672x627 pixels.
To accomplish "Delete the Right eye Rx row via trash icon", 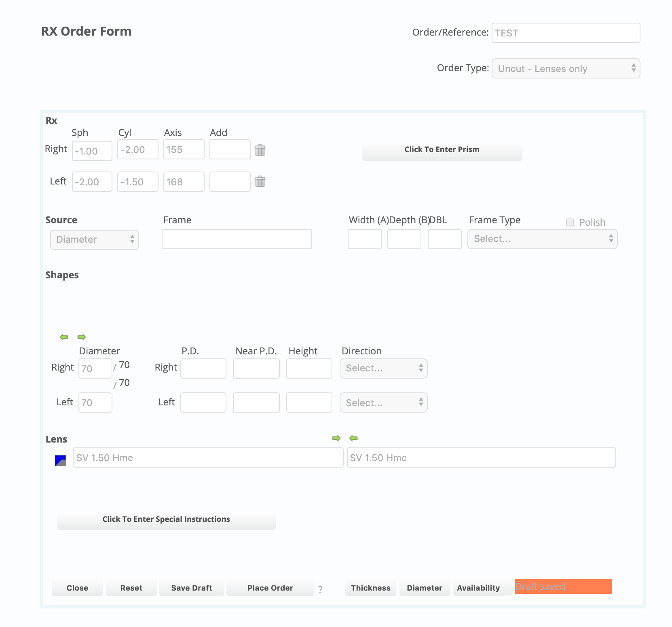I will [x=260, y=150].
